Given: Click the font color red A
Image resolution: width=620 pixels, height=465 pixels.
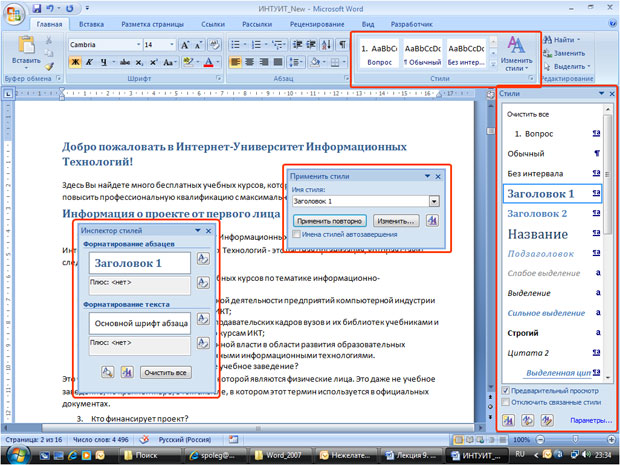Looking at the screenshot, I should pyautogui.click(x=208, y=62).
